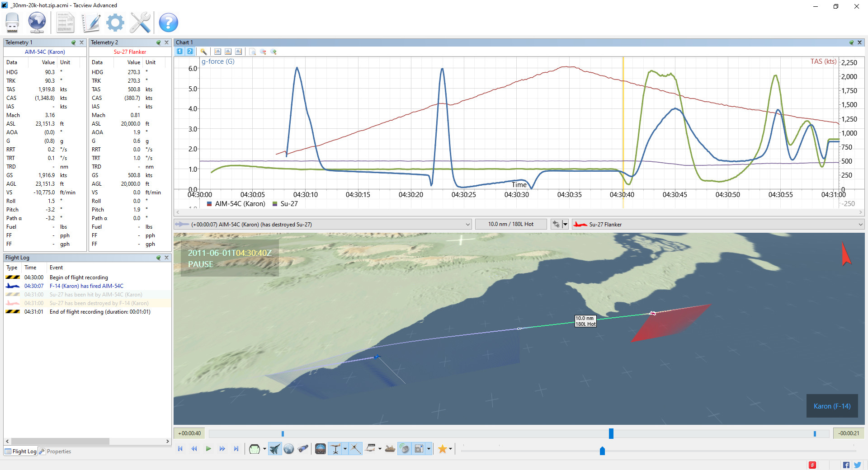Click the attitude indicator cockpit icon
The height and width of the screenshot is (470, 868).
click(320, 449)
